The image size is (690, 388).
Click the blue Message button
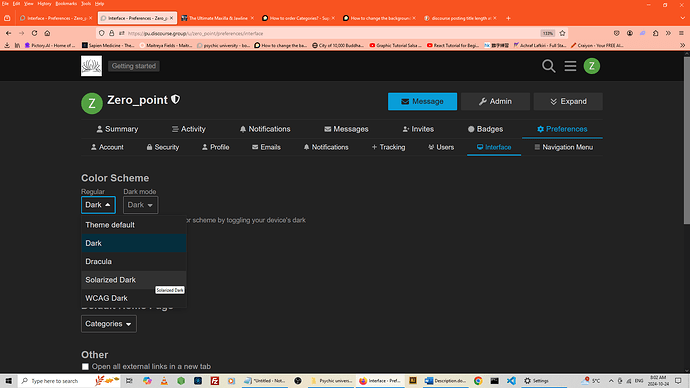422,101
